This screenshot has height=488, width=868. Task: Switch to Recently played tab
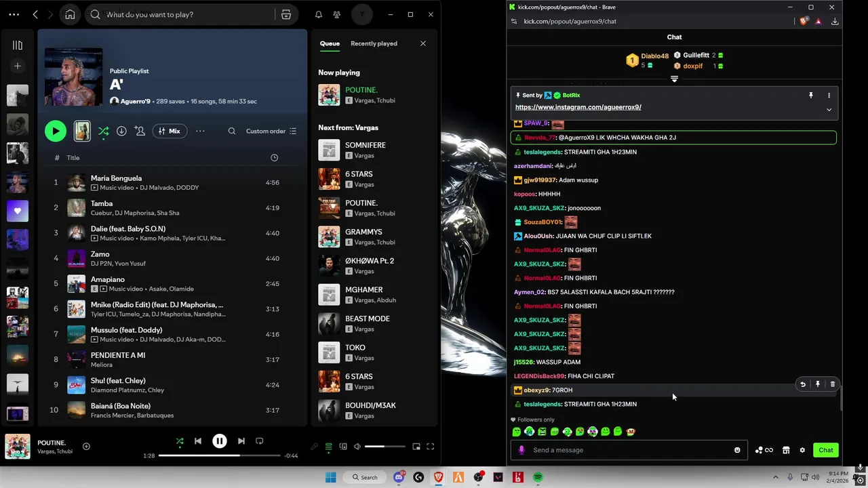pyautogui.click(x=374, y=43)
